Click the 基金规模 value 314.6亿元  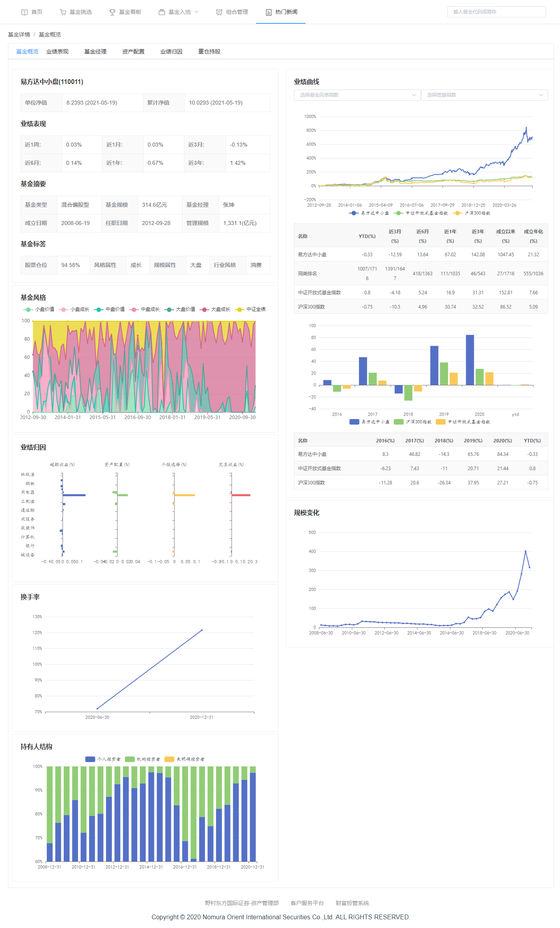click(x=155, y=205)
